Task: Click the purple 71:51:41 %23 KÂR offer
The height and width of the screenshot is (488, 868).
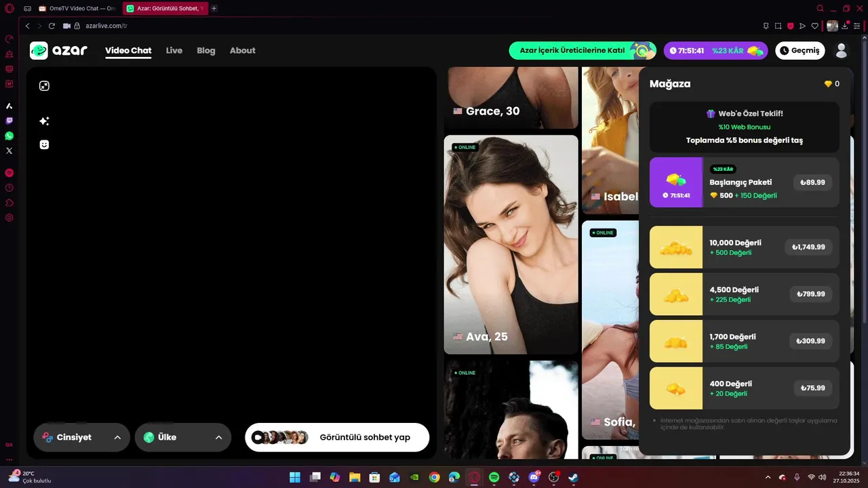Action: tap(715, 50)
